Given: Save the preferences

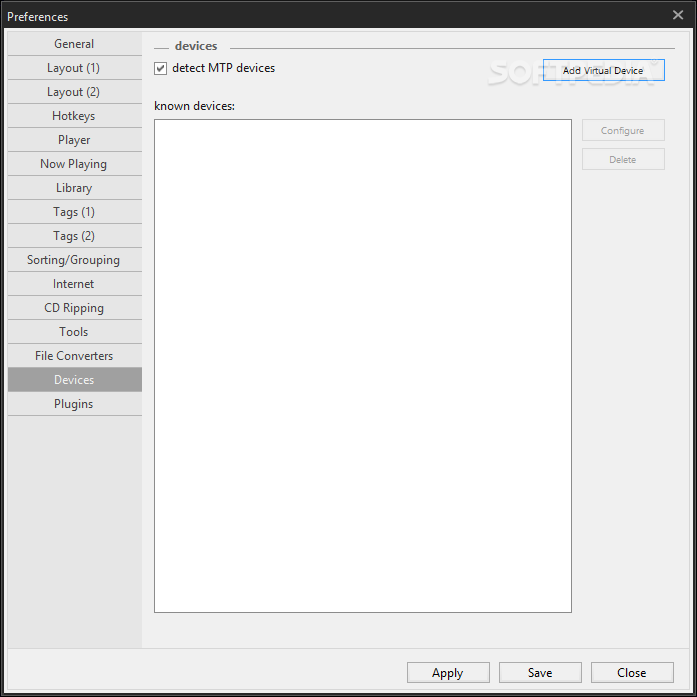Looking at the screenshot, I should (x=540, y=673).
